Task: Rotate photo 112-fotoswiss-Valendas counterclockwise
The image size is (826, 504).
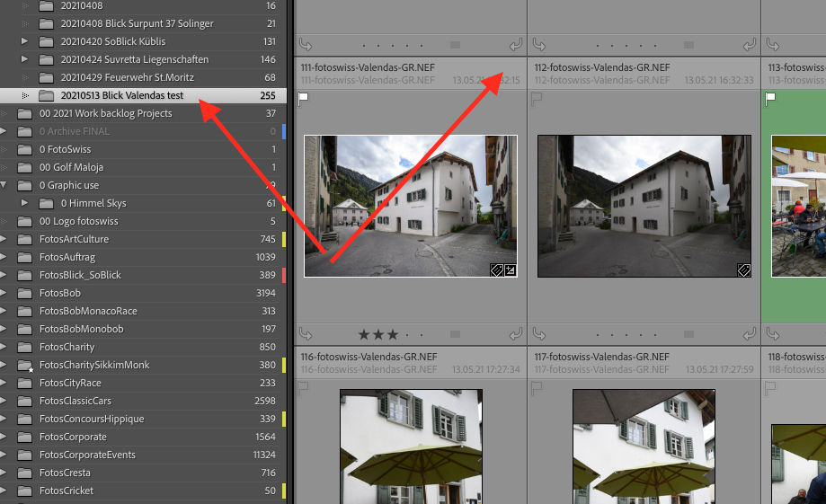Action: (539, 334)
